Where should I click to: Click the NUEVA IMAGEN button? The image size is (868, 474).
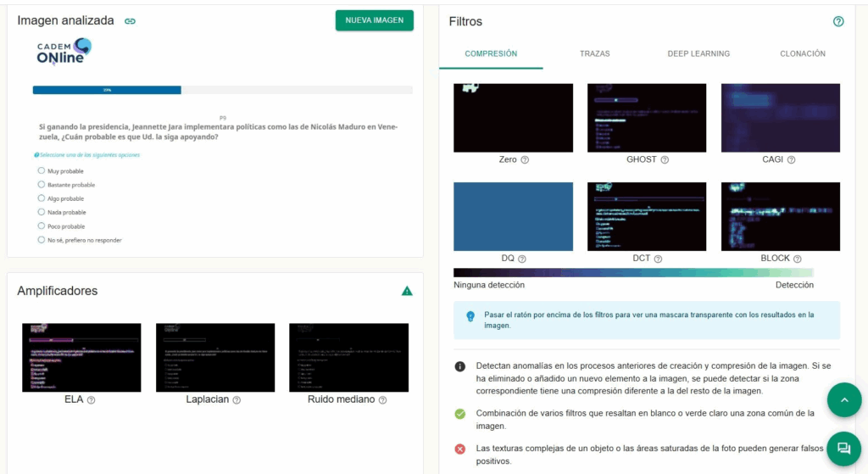tap(374, 20)
